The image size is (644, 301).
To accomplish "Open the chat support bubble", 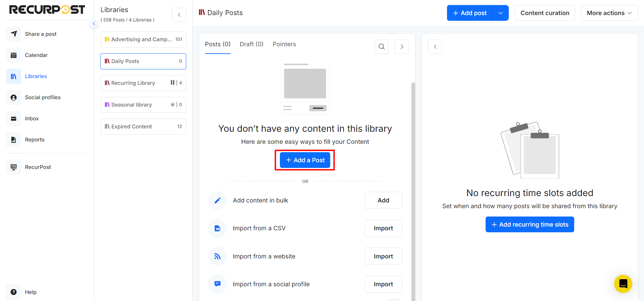I will click(x=623, y=284).
